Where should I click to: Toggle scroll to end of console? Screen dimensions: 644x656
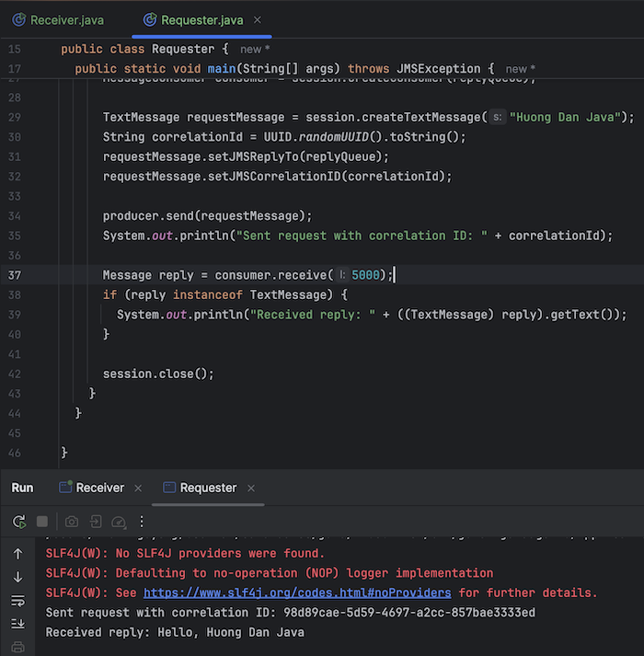[x=17, y=624]
